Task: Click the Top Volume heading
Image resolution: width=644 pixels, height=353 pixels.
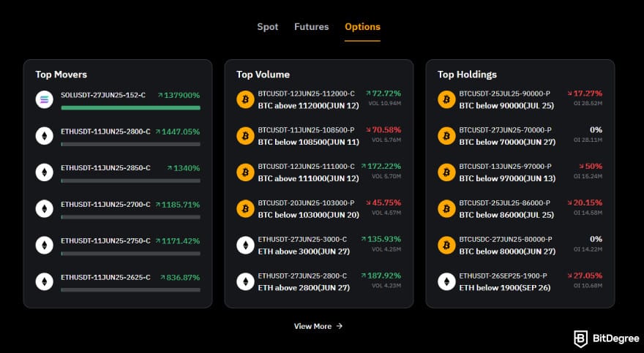Action: pos(263,75)
